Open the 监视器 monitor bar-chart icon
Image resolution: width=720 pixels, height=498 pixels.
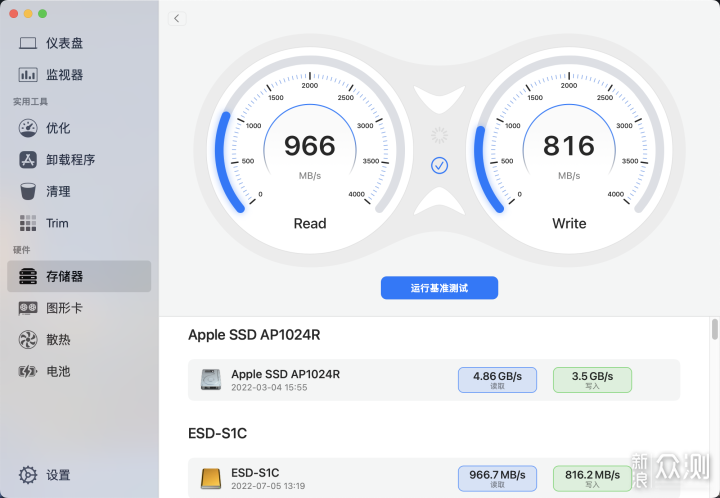(x=28, y=75)
